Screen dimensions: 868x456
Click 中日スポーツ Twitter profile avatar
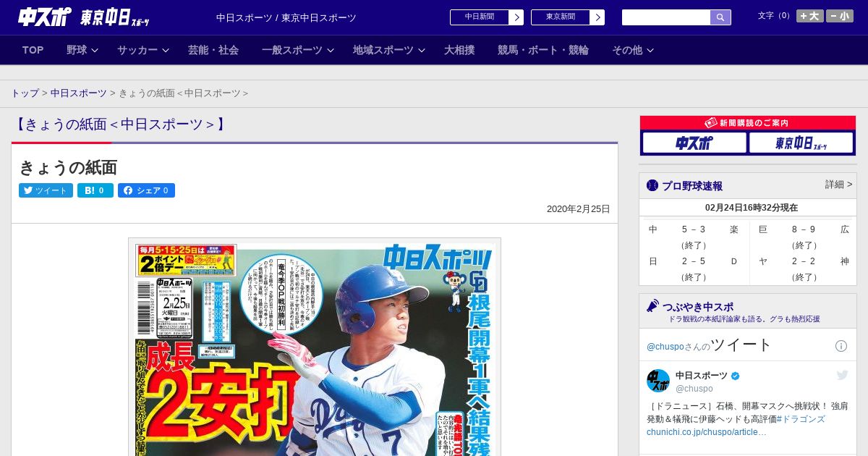[x=658, y=381]
